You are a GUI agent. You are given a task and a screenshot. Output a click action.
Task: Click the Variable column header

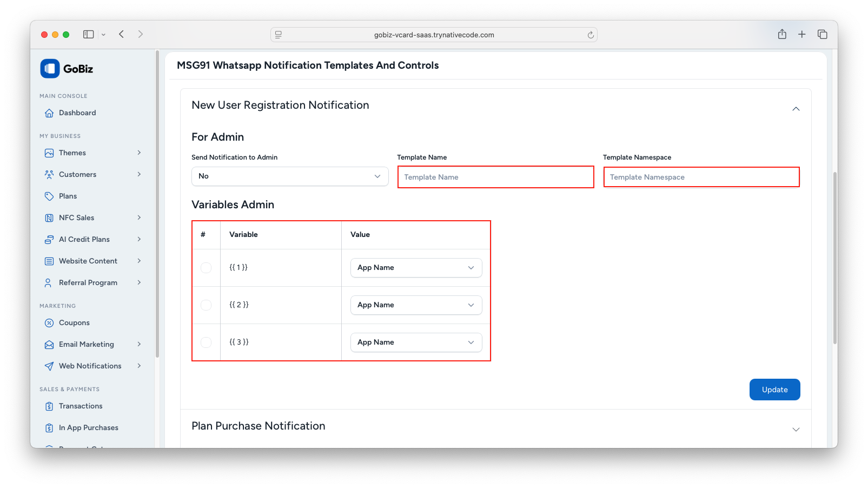243,235
